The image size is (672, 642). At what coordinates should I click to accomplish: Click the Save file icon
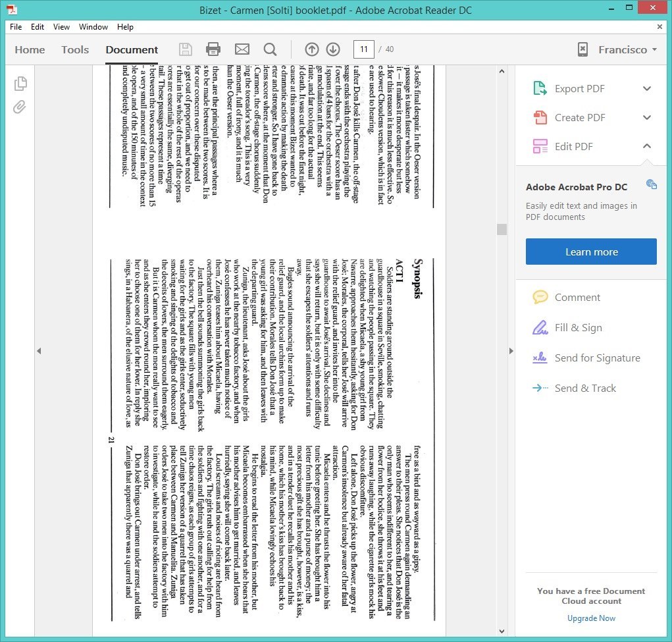[185, 49]
